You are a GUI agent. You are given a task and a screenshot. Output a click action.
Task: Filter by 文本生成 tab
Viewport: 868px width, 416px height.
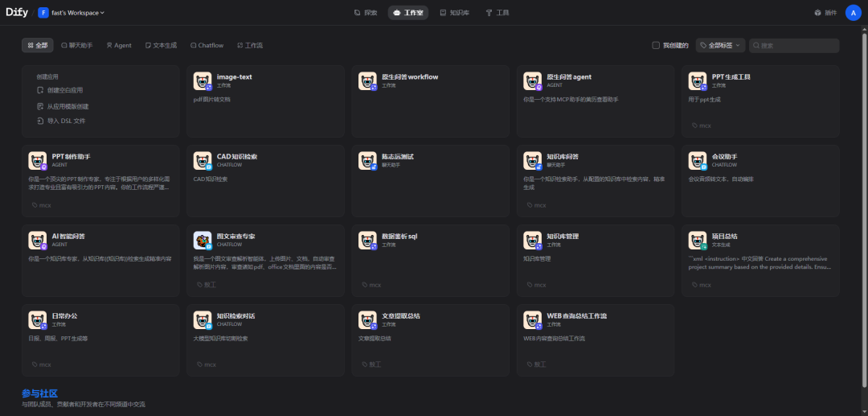tap(161, 45)
